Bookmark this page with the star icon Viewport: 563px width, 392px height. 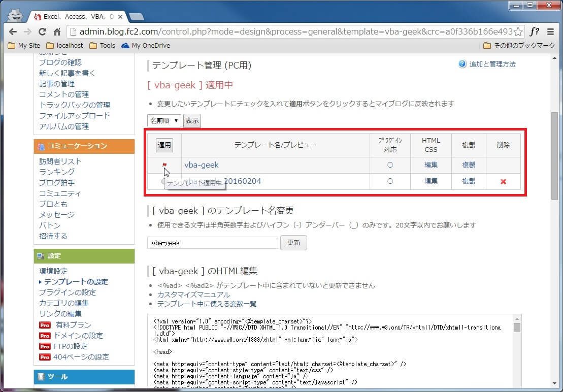pos(518,31)
